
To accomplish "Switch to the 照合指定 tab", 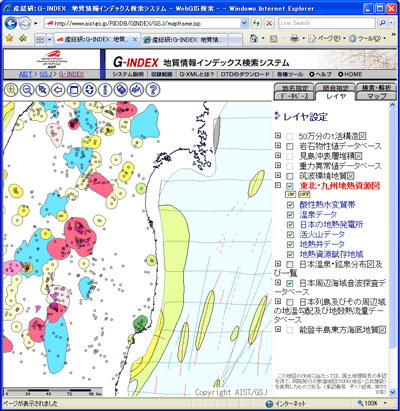I will pos(336,88).
